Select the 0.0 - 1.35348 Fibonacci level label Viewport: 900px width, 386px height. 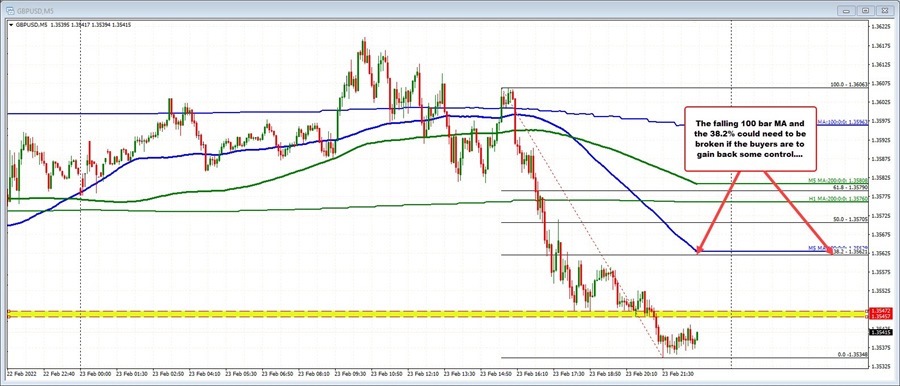coord(852,354)
